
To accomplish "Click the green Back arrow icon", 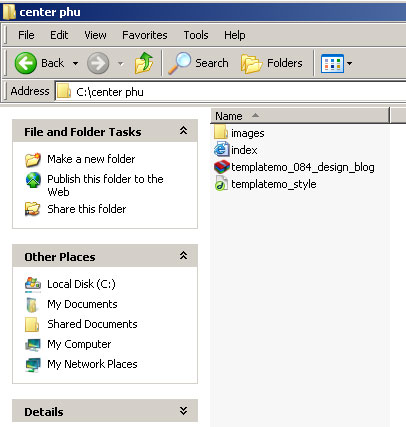I will coord(26,63).
